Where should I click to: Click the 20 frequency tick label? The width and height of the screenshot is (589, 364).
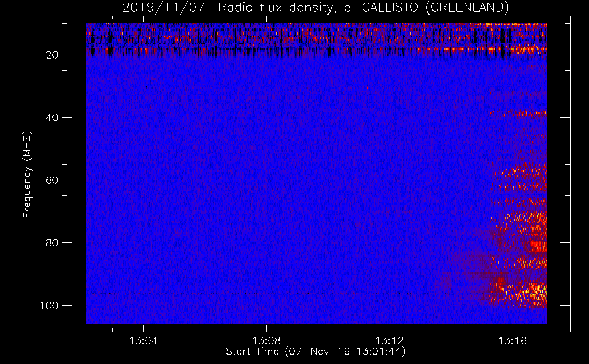pos(52,55)
